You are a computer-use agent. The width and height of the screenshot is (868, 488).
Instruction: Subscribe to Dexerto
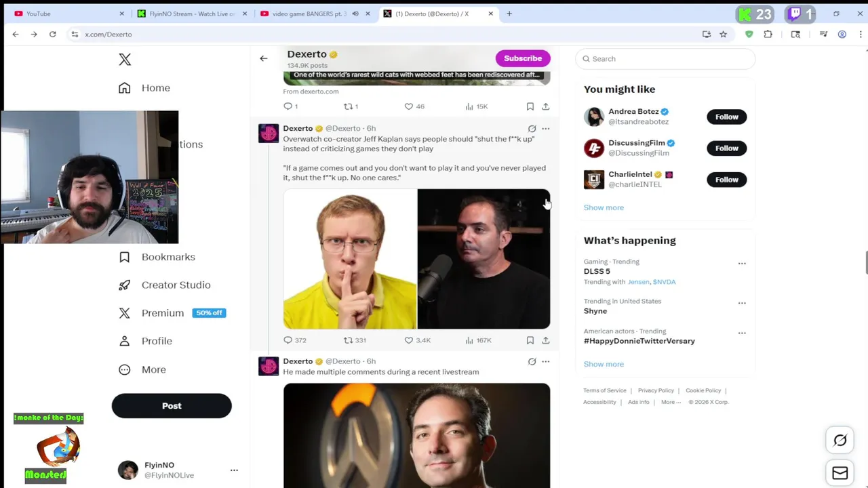[523, 58]
